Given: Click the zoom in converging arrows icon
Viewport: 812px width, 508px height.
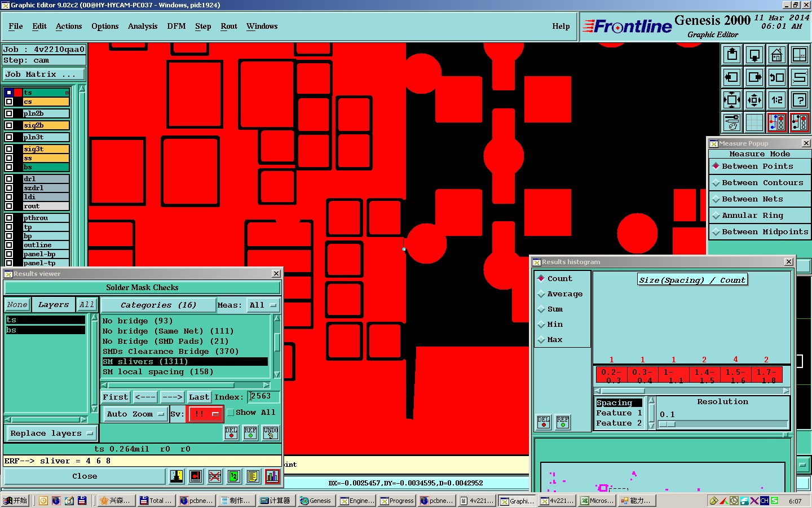Looking at the screenshot, I should coord(732,100).
